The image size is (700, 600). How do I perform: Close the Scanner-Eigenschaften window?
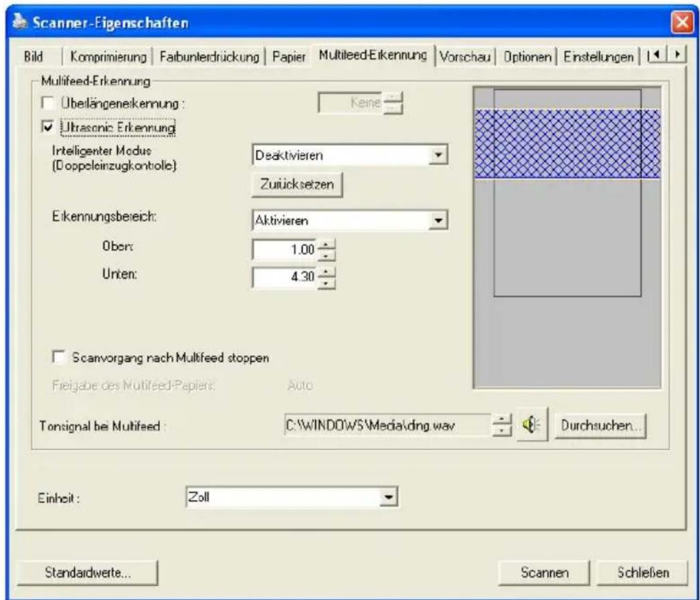point(682,22)
